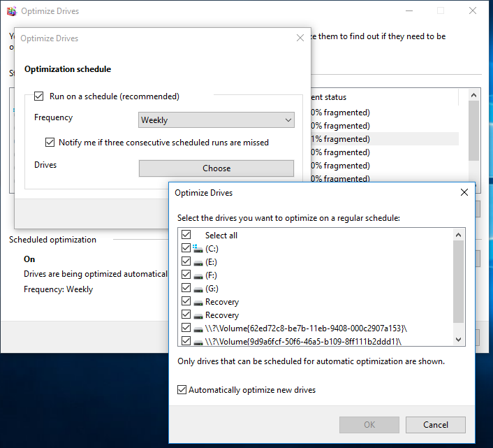Click the Volume{62ed72c8-be7b...} entry text
Viewport: 493px width, 448px height.
tap(306, 328)
